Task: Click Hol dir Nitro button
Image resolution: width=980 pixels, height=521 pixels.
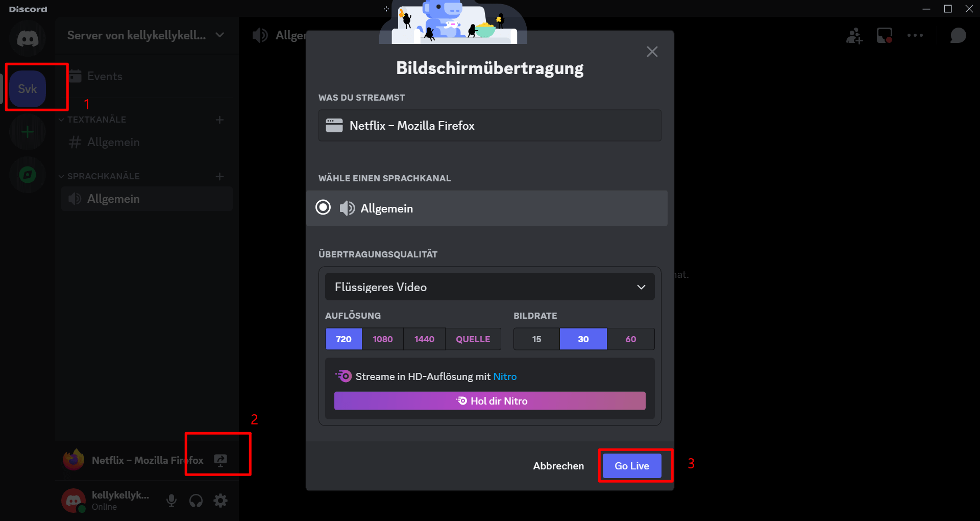Action: tap(490, 401)
